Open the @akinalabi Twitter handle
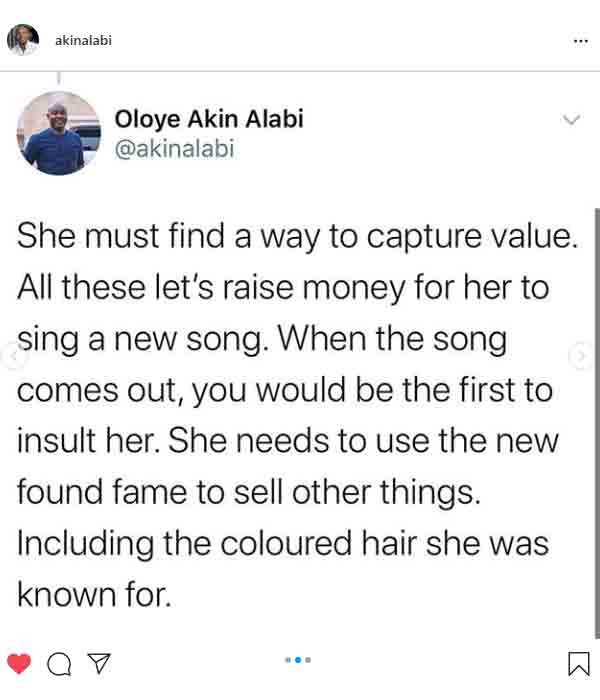This screenshot has width=600, height=700. click(x=175, y=149)
